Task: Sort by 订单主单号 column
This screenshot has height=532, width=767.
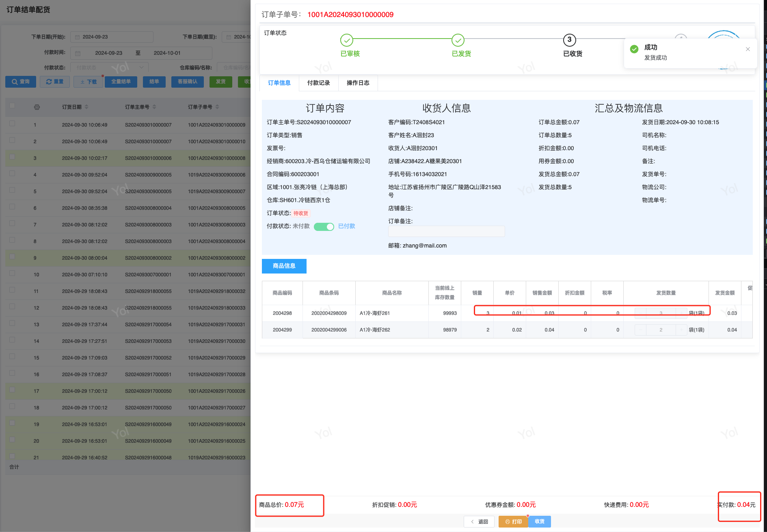Action: [154, 107]
